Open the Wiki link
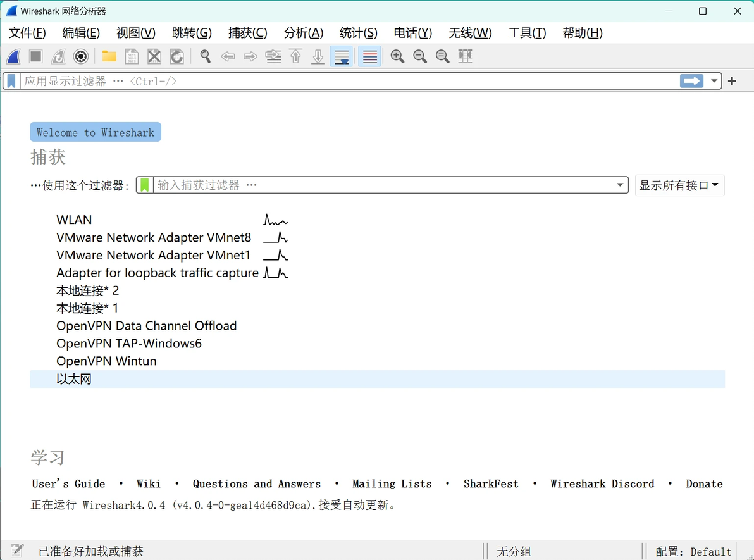The width and height of the screenshot is (754, 560). pyautogui.click(x=149, y=483)
